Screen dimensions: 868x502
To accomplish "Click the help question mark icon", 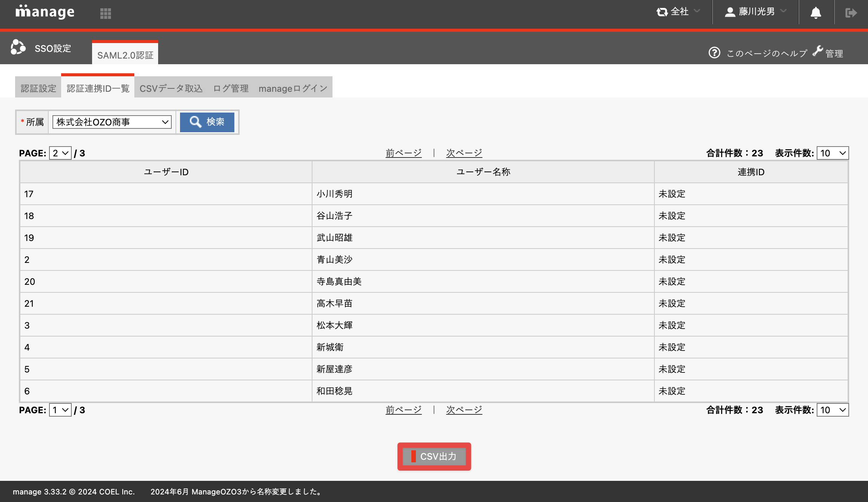I will coord(714,53).
